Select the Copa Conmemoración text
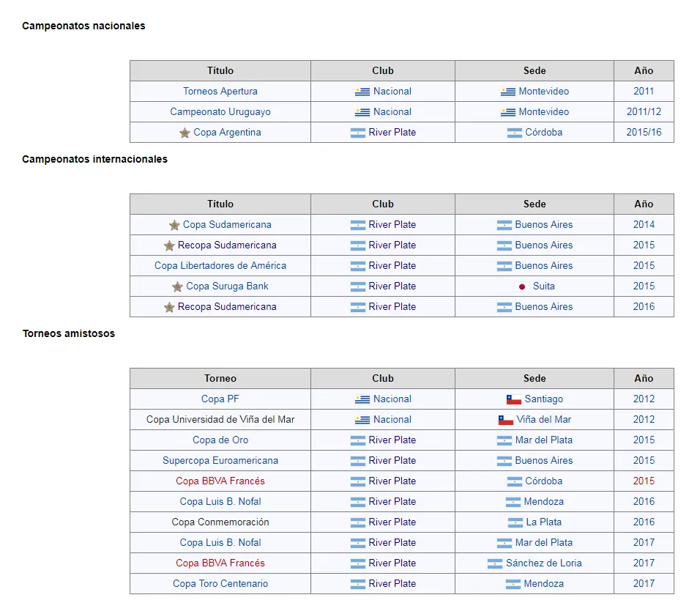 [x=220, y=522]
